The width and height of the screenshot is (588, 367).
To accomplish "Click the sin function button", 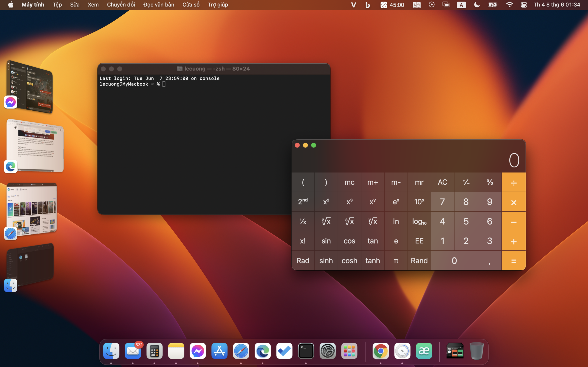I will 326,241.
